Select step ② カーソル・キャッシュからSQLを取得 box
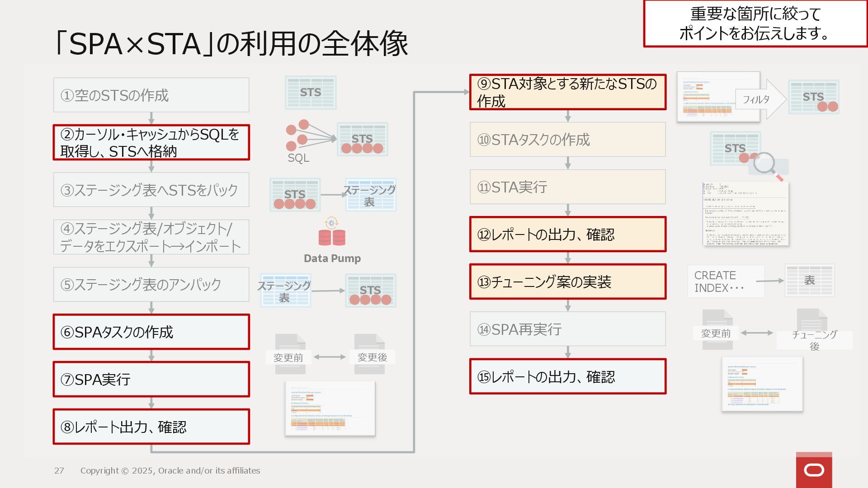868x488 pixels. pos(151,142)
